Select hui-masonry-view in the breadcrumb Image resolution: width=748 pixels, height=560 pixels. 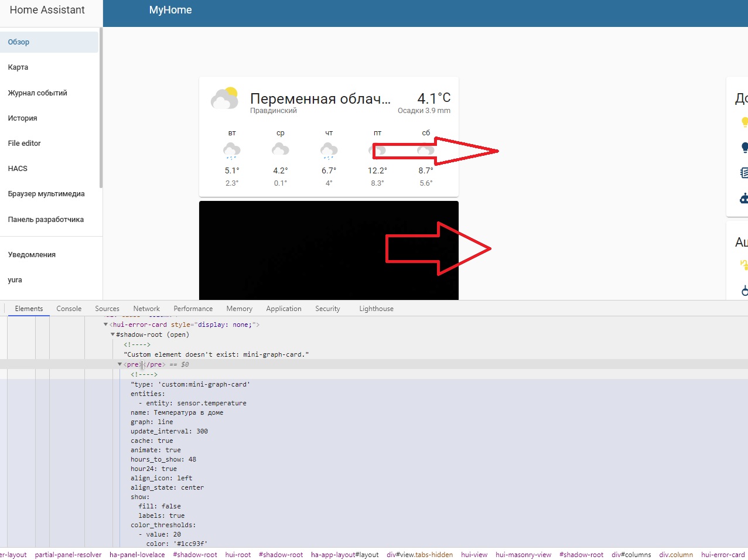click(x=523, y=555)
